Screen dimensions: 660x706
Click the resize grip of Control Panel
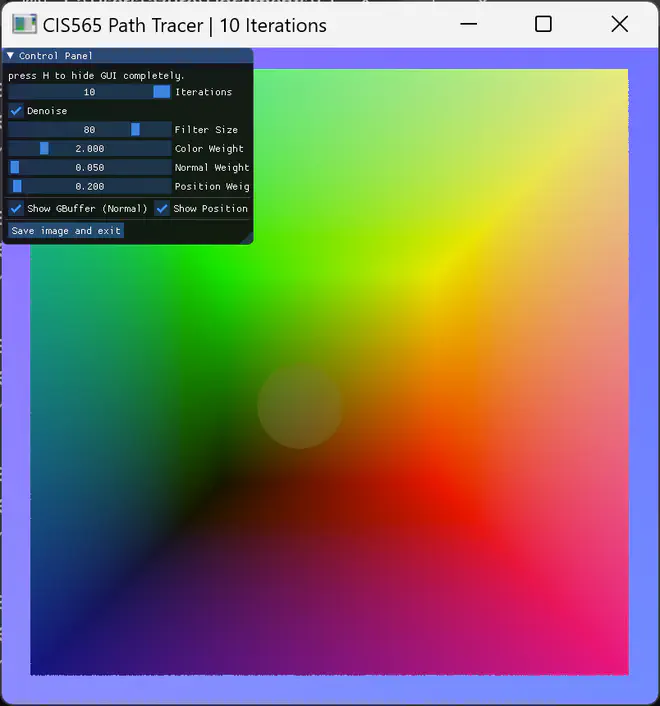click(247, 238)
